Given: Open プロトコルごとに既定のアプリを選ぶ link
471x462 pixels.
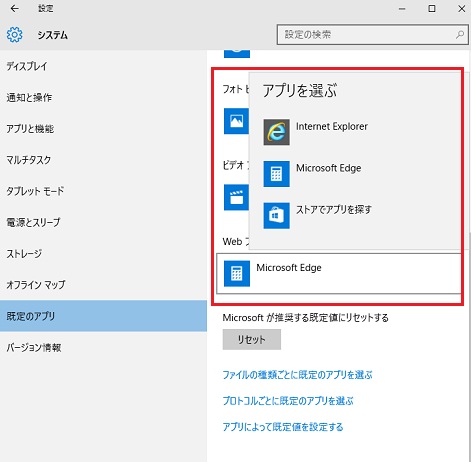Looking at the screenshot, I should (288, 401).
